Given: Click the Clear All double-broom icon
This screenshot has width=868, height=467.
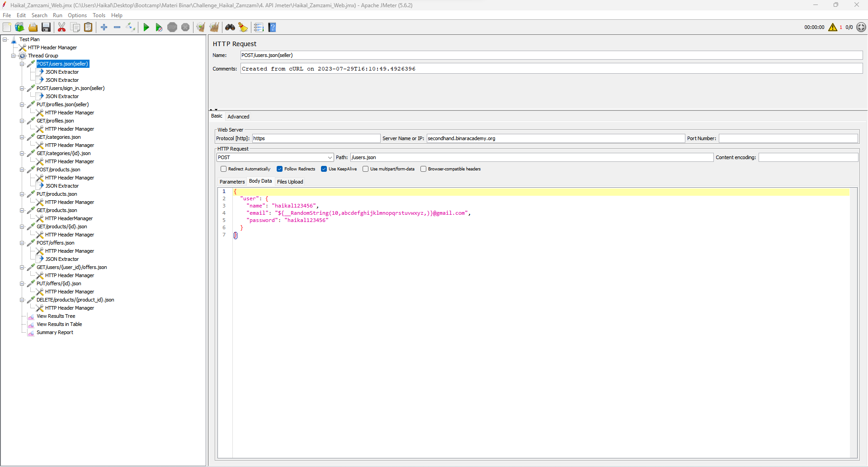Looking at the screenshot, I should tap(214, 28).
